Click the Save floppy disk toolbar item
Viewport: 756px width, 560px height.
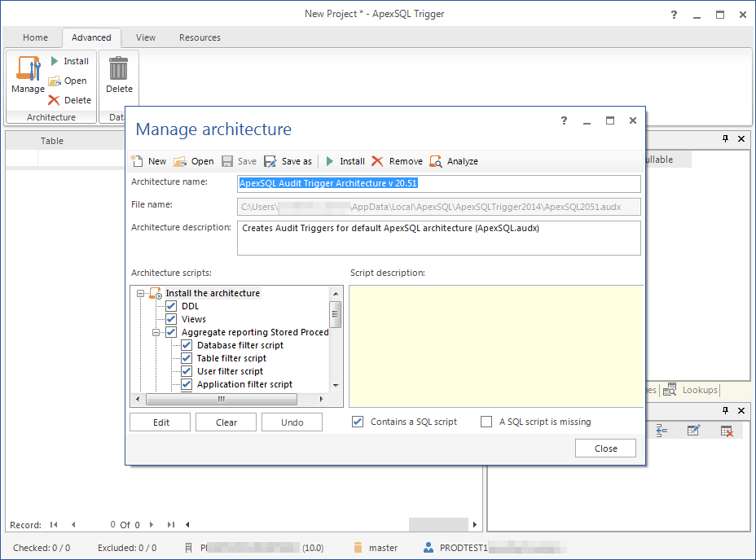[240, 161]
